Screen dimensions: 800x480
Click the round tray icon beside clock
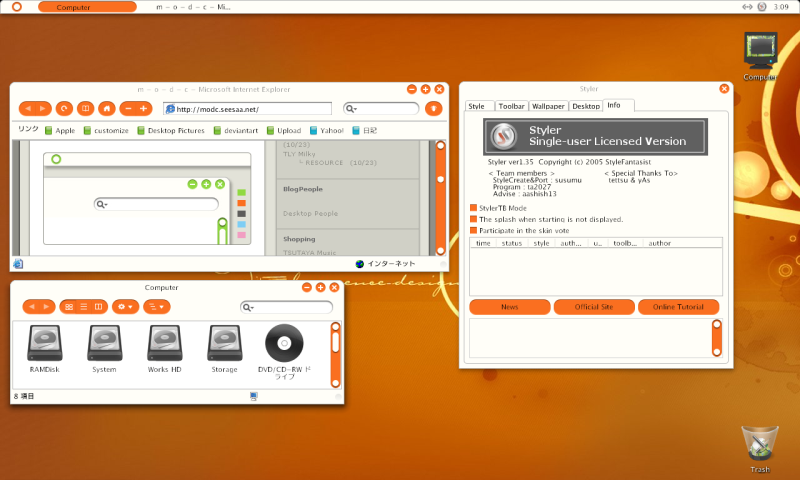tap(762, 7)
